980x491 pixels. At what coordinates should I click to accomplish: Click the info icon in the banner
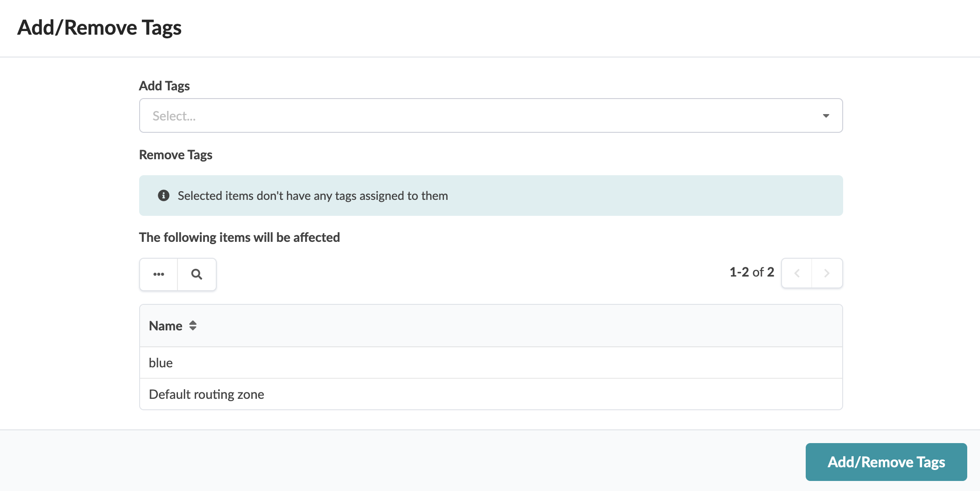[x=163, y=195]
